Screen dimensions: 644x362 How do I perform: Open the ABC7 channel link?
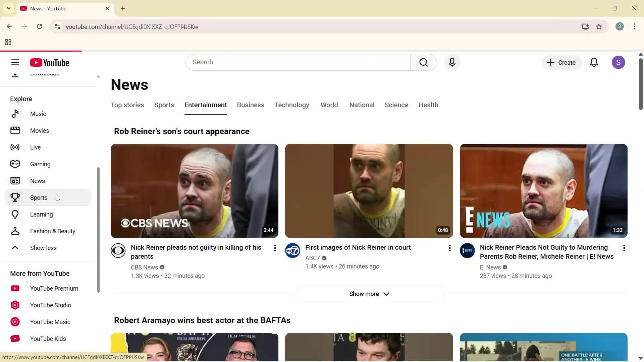312,258
